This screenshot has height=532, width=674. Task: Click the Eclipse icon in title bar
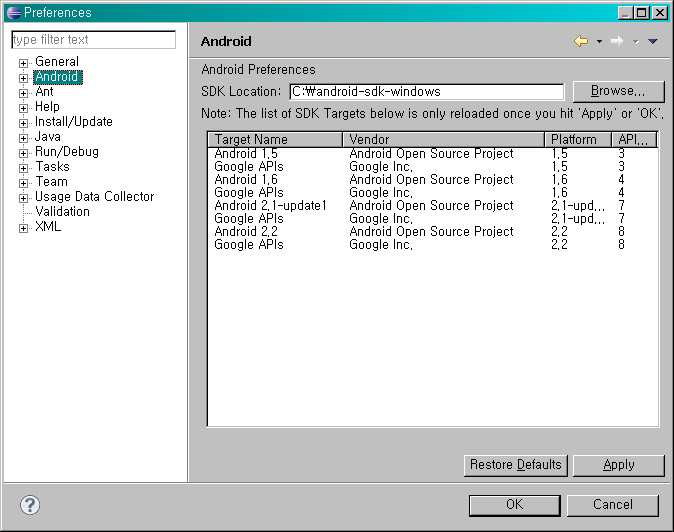coord(14,13)
